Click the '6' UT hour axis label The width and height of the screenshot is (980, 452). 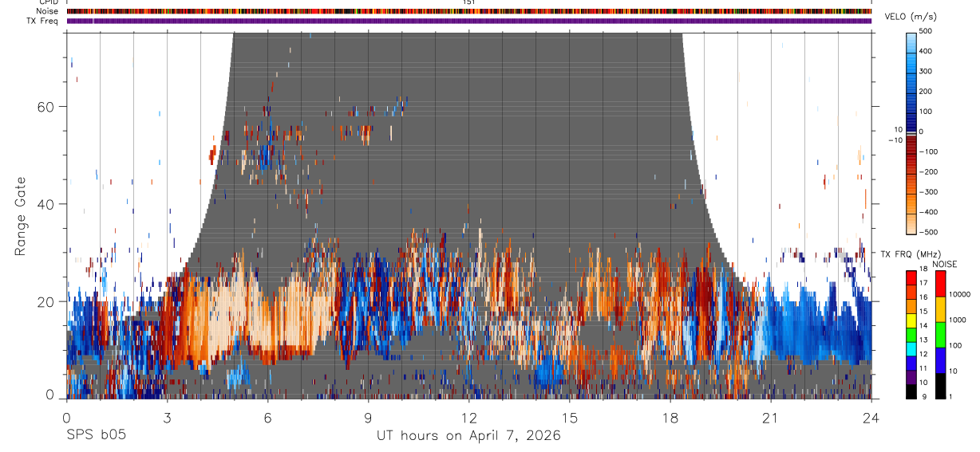tap(267, 417)
